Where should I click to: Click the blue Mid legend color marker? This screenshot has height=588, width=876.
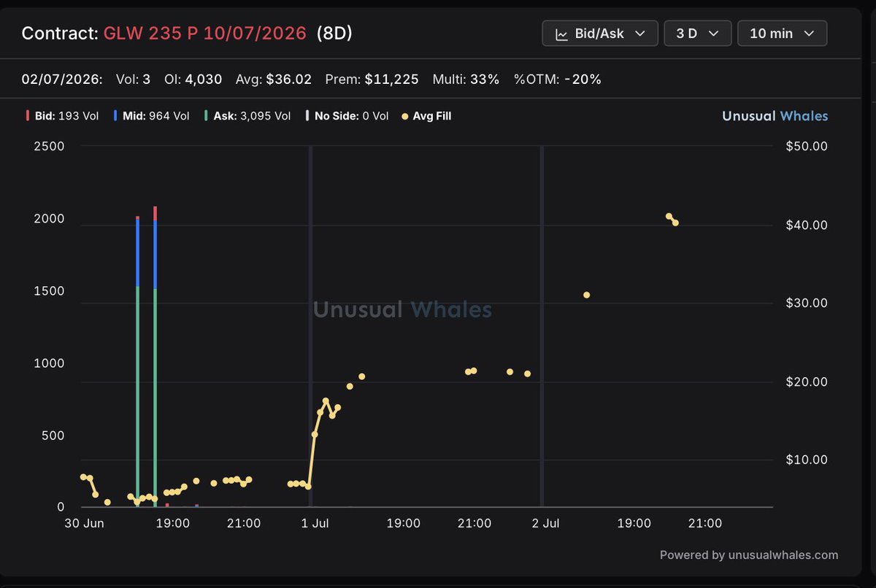coord(115,115)
